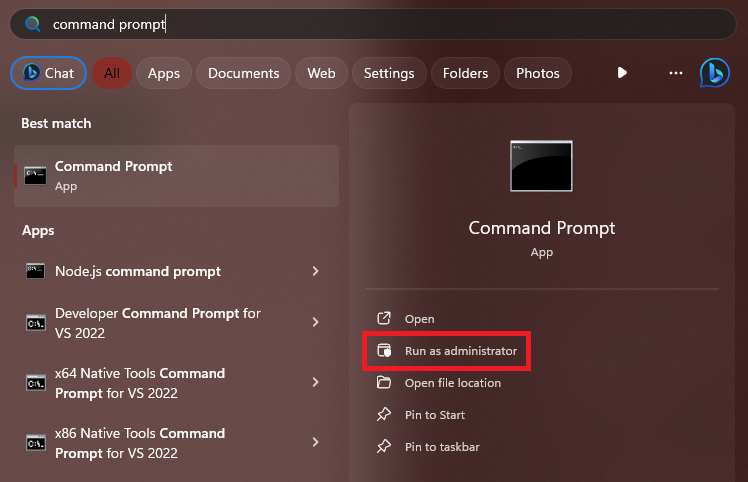Screen dimensions: 748x482
Task: Click inside the search text field
Action: pos(380,24)
